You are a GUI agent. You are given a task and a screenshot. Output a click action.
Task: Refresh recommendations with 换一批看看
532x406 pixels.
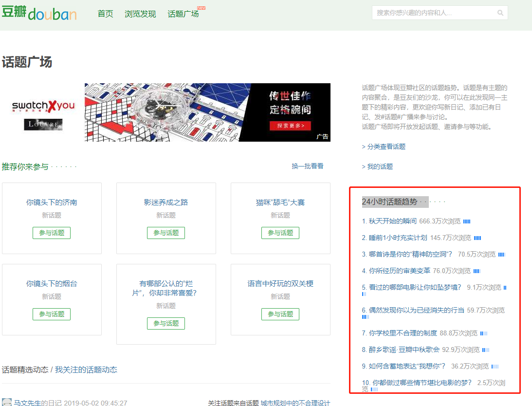[x=307, y=166]
